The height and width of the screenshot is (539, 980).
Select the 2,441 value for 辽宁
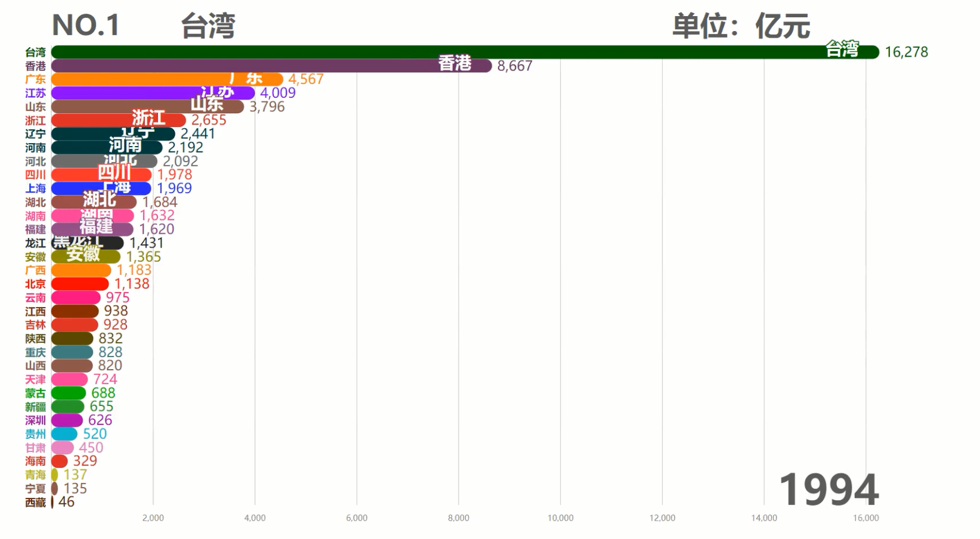197,134
